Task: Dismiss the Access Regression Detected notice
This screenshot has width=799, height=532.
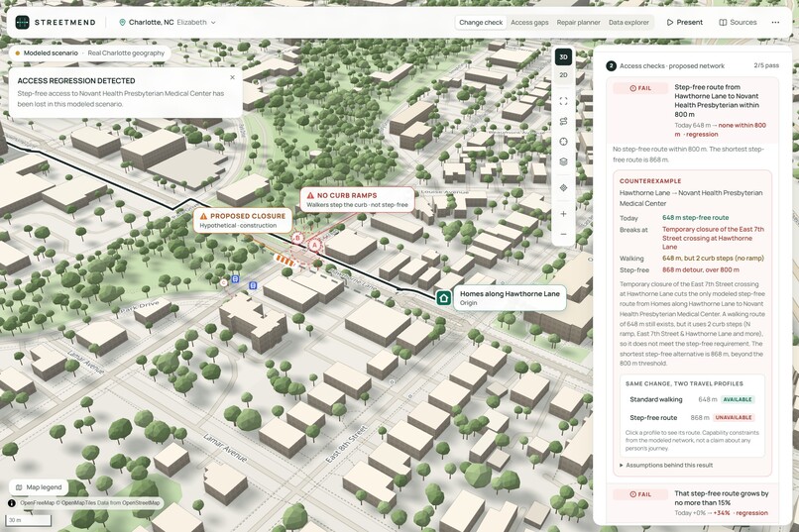Action: (x=232, y=77)
